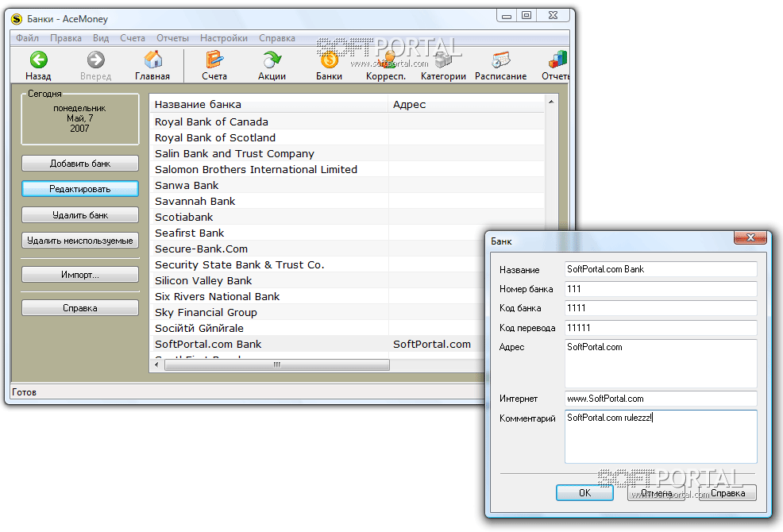Image resolution: width=783 pixels, height=532 pixels.
Task: Click the Вперед forward arrow icon
Action: [96, 60]
